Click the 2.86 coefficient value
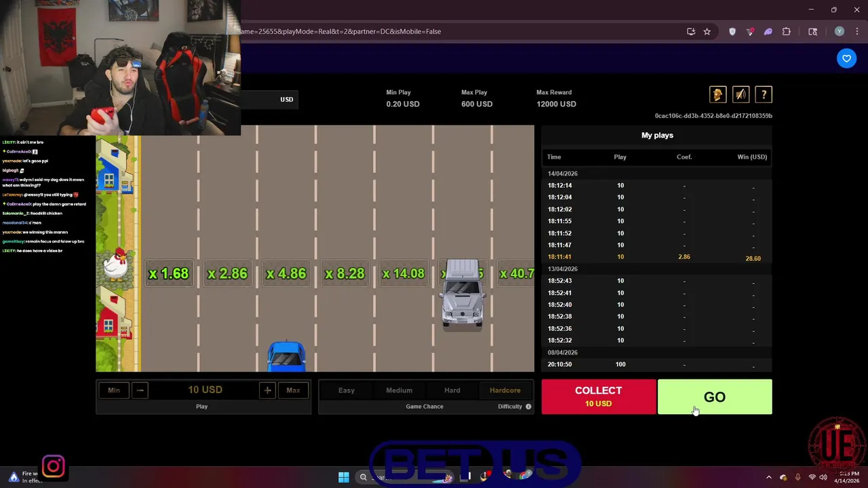 tap(684, 257)
